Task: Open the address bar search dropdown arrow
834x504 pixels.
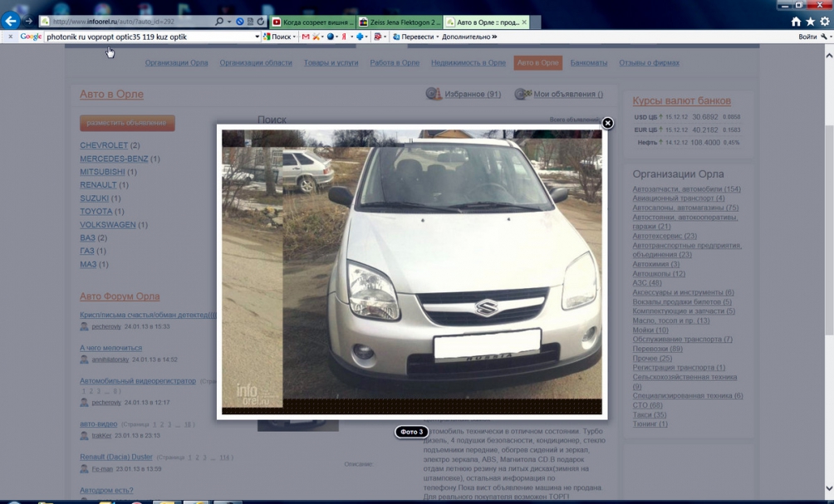Action: click(x=229, y=22)
